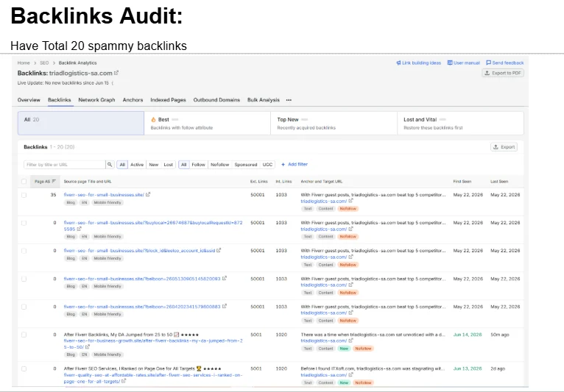Select the All 20 backlinks card

pos(81,124)
